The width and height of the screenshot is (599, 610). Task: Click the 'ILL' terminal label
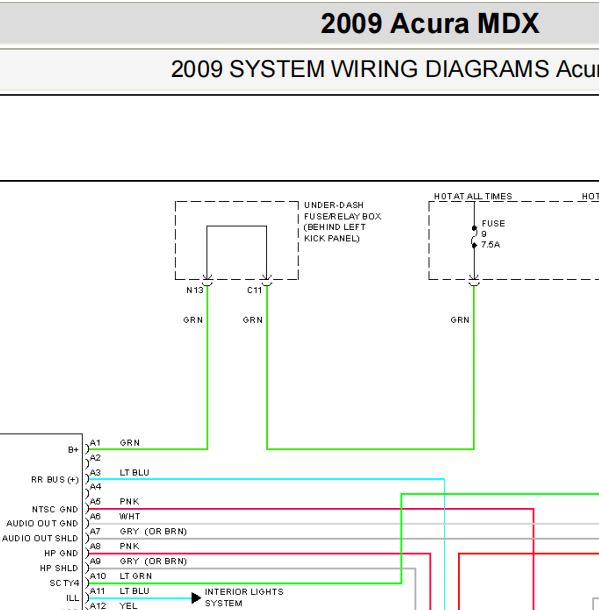[72, 598]
